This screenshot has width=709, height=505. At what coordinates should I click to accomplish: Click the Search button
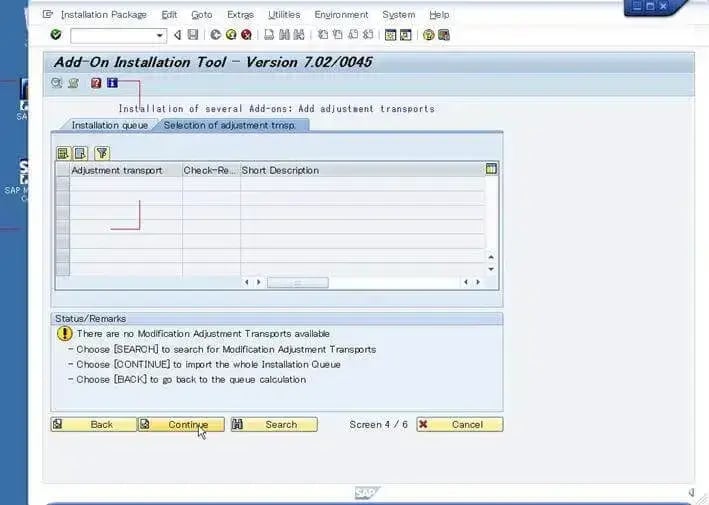274,425
